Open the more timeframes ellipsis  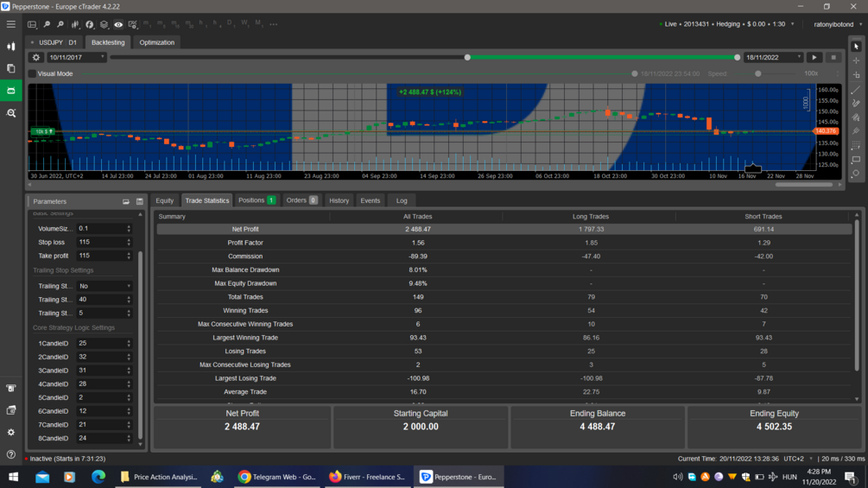[274, 24]
